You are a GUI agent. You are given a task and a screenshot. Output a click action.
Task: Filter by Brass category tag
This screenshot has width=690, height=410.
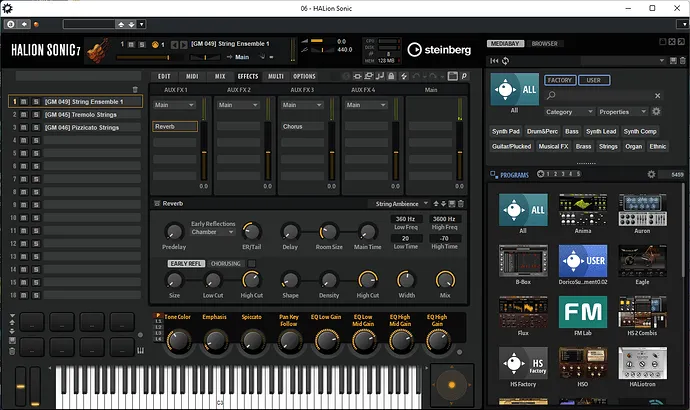(584, 146)
